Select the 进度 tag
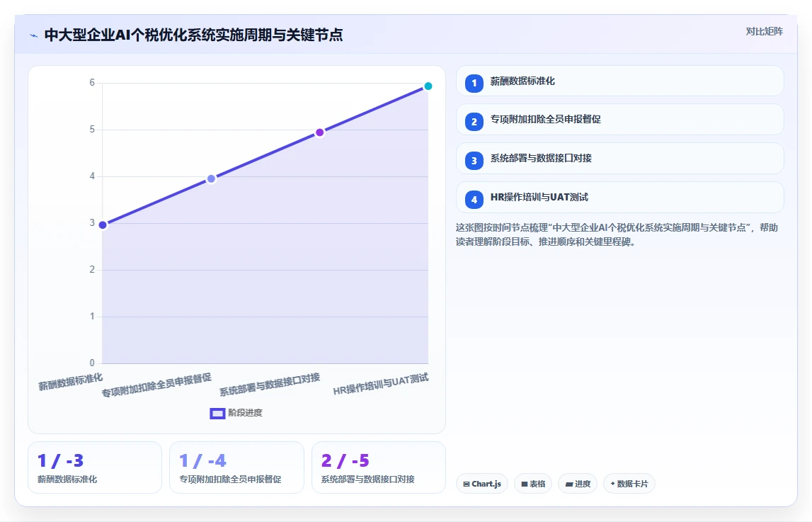812x522 pixels. (578, 484)
